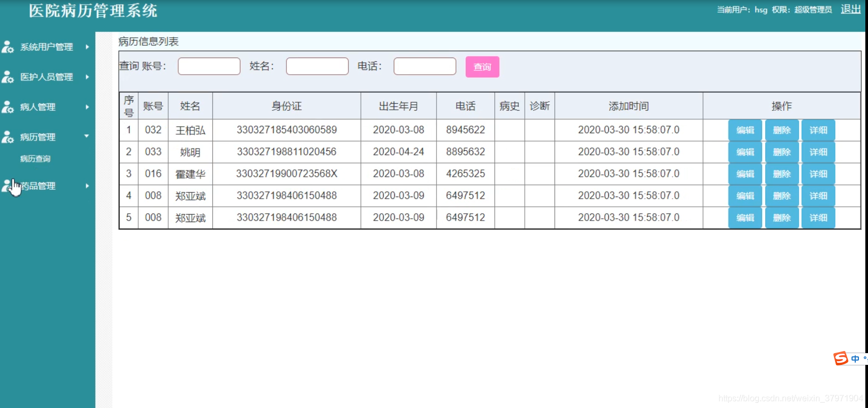Select 病历查询 submenu item
The image size is (868, 408).
[35, 159]
